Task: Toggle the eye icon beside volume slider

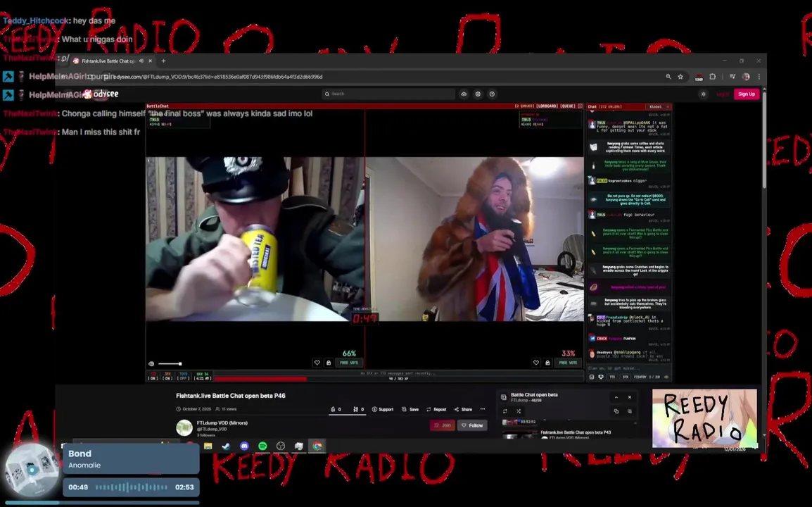Action: coord(151,364)
